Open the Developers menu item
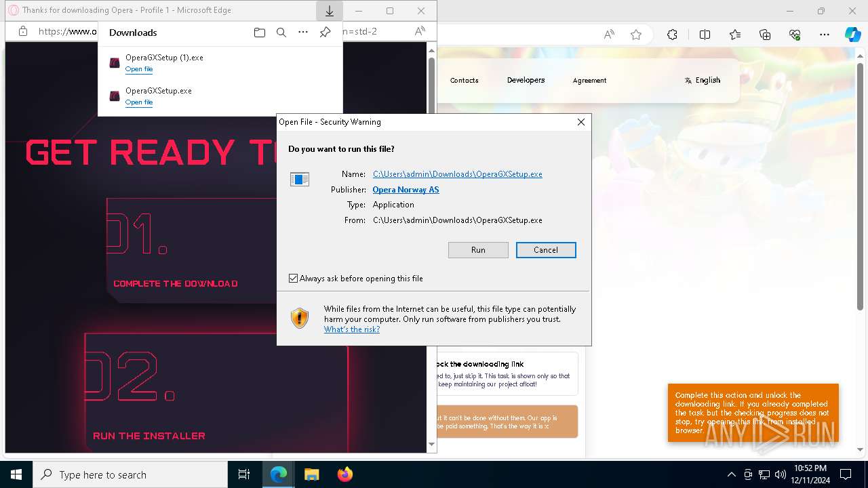Screen dimensions: 868x488 [526, 80]
